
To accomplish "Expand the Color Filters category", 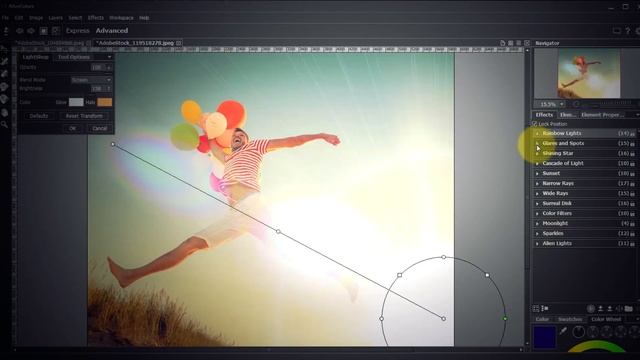I will [537, 213].
